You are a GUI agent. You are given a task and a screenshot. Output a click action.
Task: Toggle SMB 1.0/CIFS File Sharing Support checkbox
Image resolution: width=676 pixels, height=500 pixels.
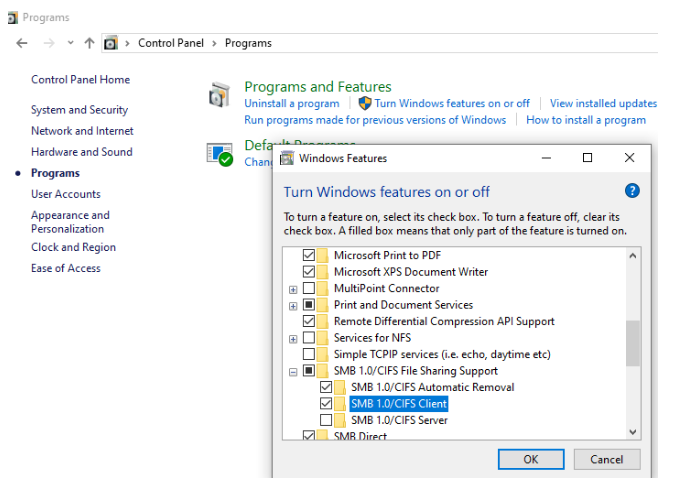(x=309, y=370)
